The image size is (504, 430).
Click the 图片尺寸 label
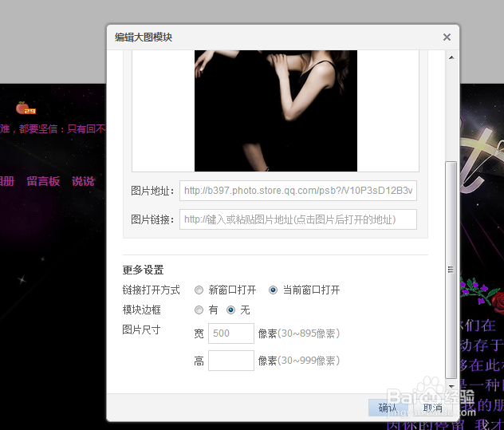pos(141,329)
